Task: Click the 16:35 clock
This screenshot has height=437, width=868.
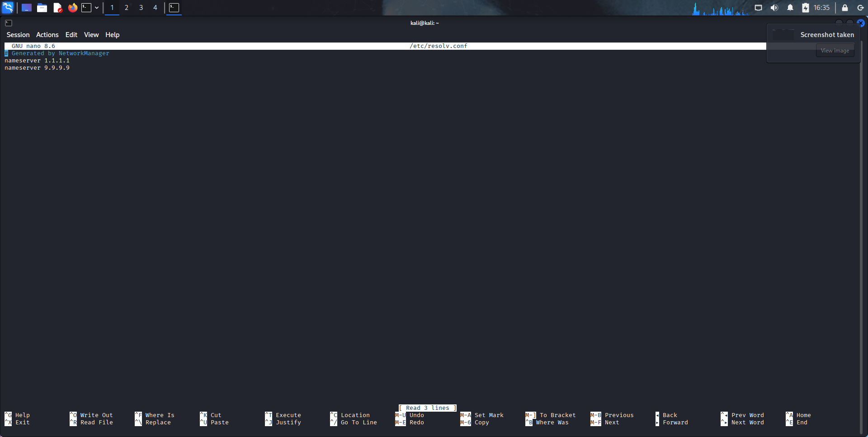Action: coord(821,8)
